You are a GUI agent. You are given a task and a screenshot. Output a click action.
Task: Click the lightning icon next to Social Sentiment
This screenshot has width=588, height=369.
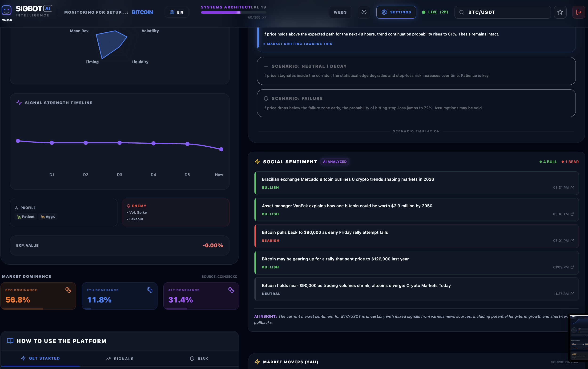click(257, 161)
